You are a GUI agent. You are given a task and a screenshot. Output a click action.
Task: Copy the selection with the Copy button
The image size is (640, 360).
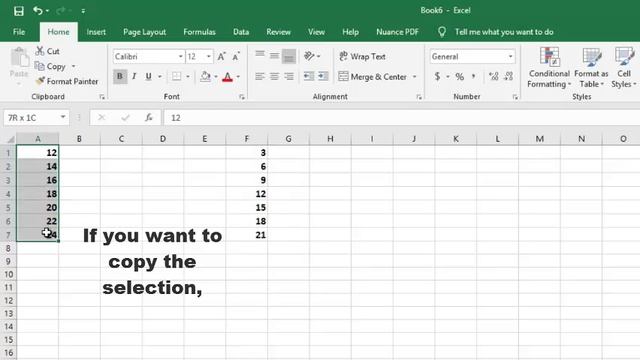pyautogui.click(x=50, y=66)
